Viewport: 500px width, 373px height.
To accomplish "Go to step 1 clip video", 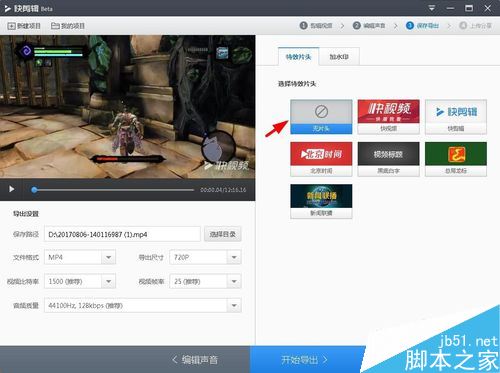I will click(x=316, y=26).
